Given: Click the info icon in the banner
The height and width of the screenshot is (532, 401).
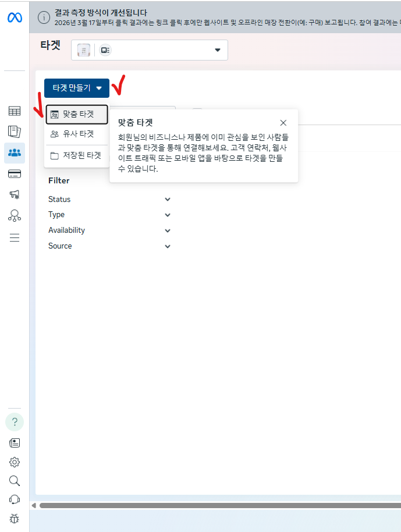Looking at the screenshot, I should 44,17.
